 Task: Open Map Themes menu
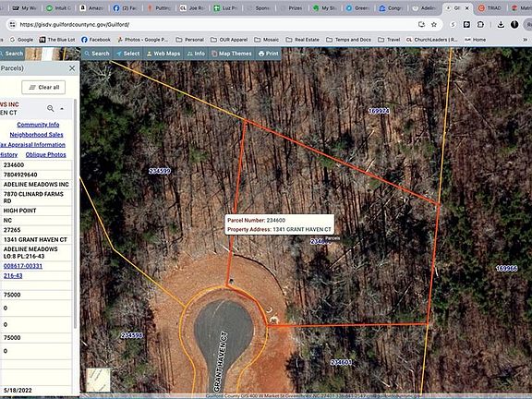click(232, 54)
